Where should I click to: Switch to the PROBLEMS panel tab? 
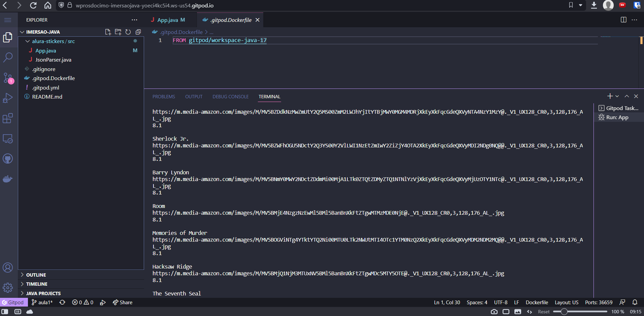coord(164,97)
